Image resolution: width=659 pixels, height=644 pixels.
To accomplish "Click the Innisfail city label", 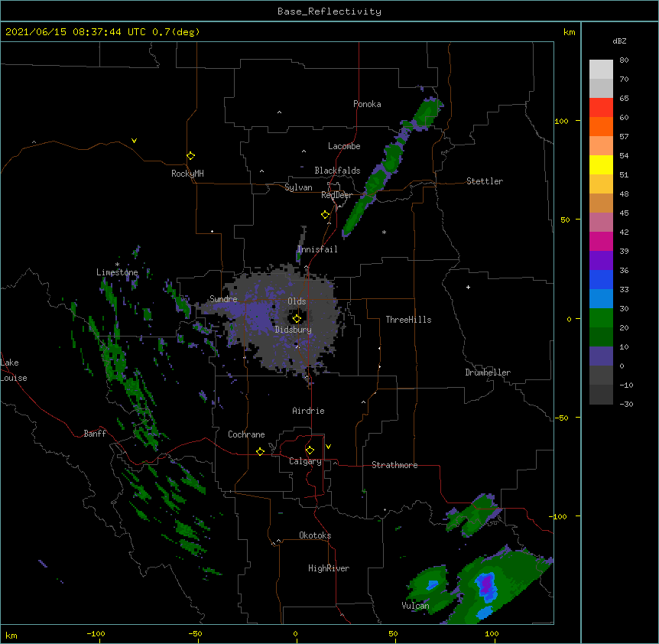I will pos(317,249).
